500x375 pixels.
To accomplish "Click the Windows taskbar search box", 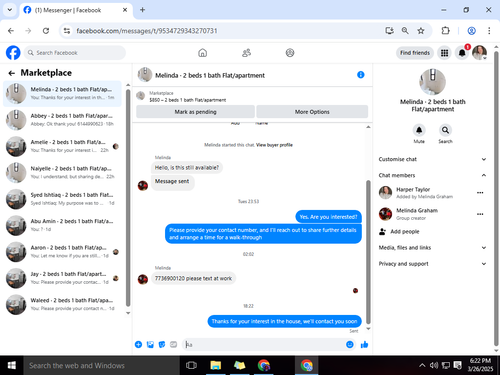I will (x=101, y=365).
